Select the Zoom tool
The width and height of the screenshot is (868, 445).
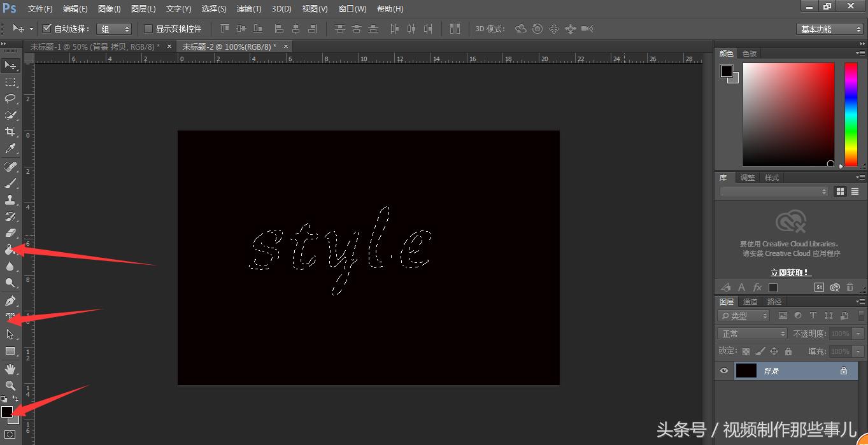click(10, 385)
